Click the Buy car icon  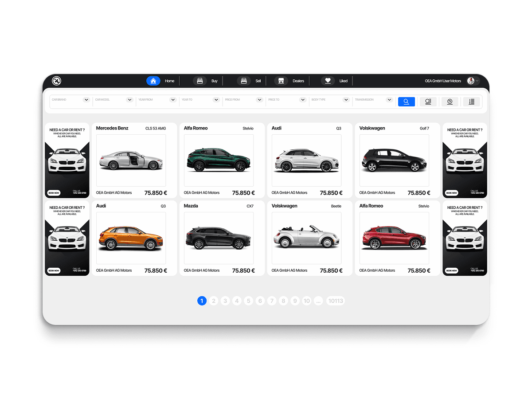200,81
